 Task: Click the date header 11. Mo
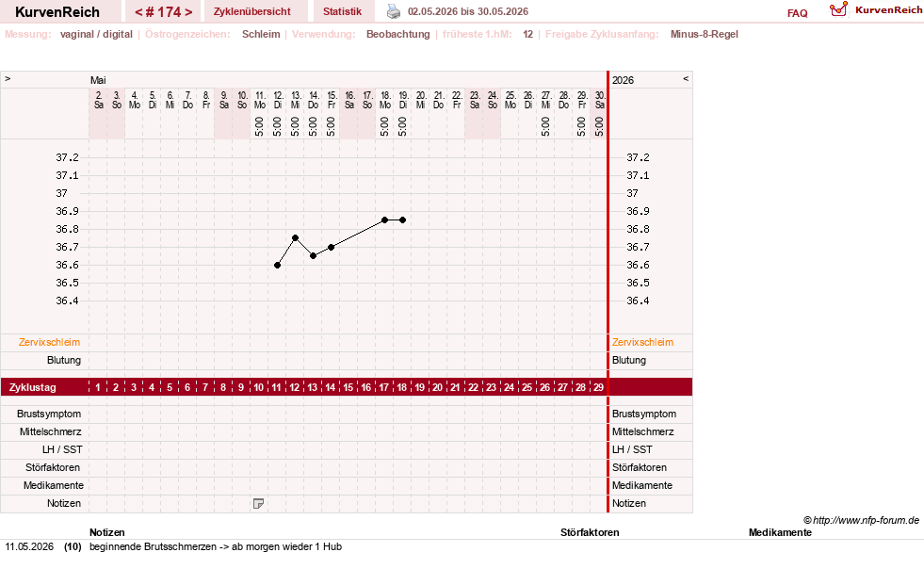[x=260, y=100]
